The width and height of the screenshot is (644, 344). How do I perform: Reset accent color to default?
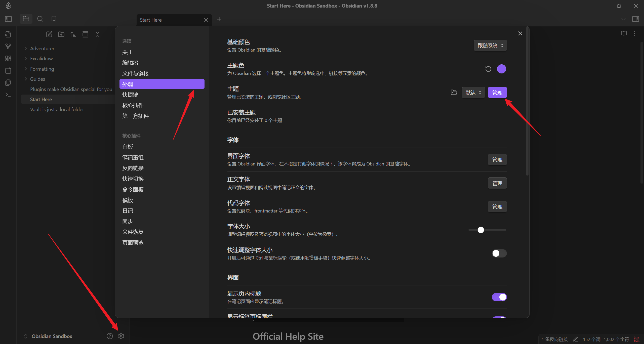pyautogui.click(x=488, y=69)
